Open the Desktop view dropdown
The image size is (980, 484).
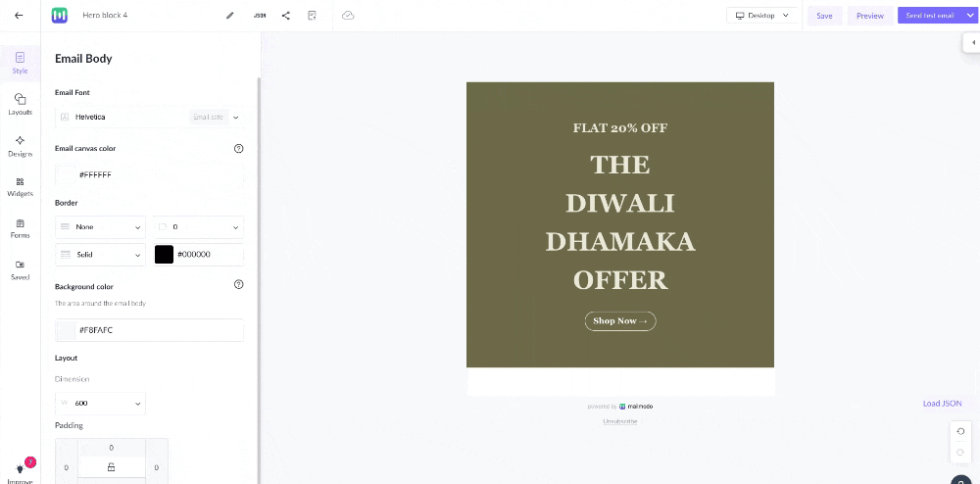point(761,16)
